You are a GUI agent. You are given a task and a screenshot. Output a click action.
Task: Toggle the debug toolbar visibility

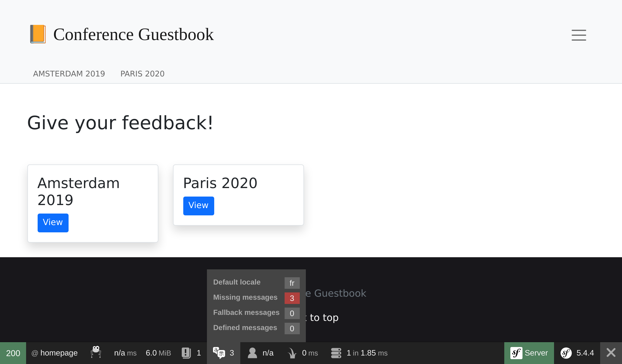[x=611, y=353]
